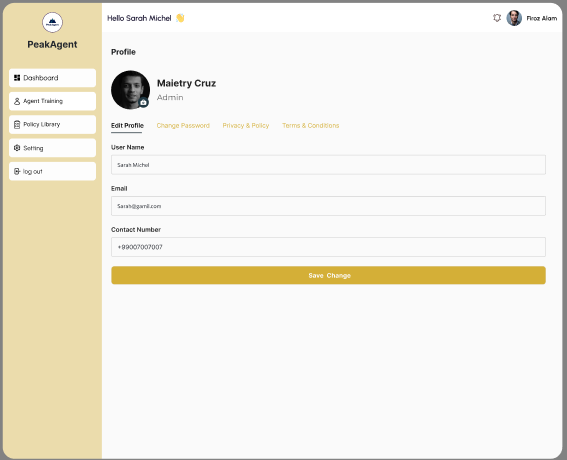Click the log out door icon
567x460 pixels.
click(17, 171)
